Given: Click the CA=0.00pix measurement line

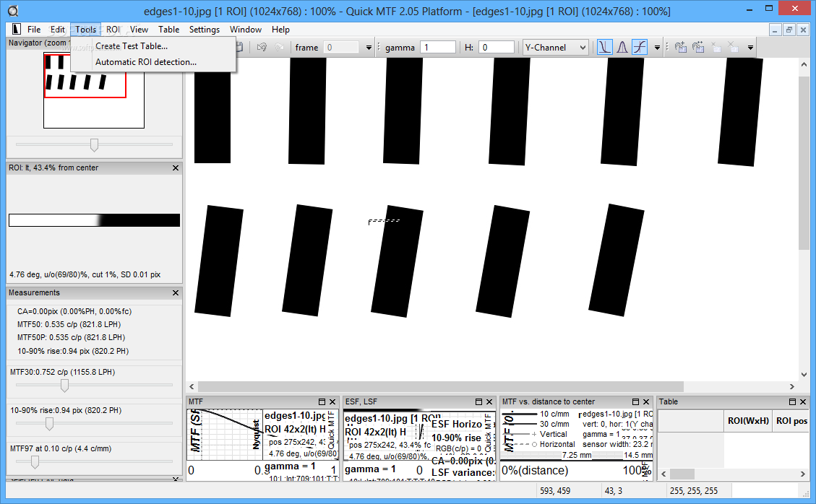Looking at the screenshot, I should [74, 311].
